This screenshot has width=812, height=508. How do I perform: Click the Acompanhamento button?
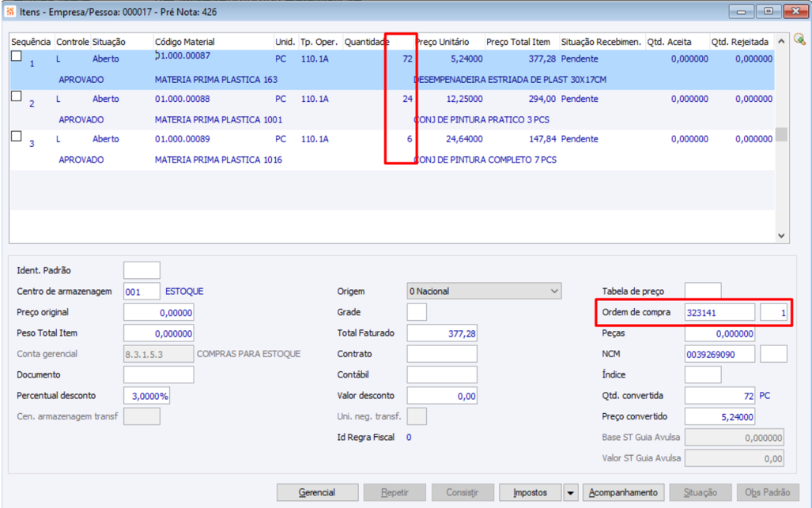[x=623, y=492]
